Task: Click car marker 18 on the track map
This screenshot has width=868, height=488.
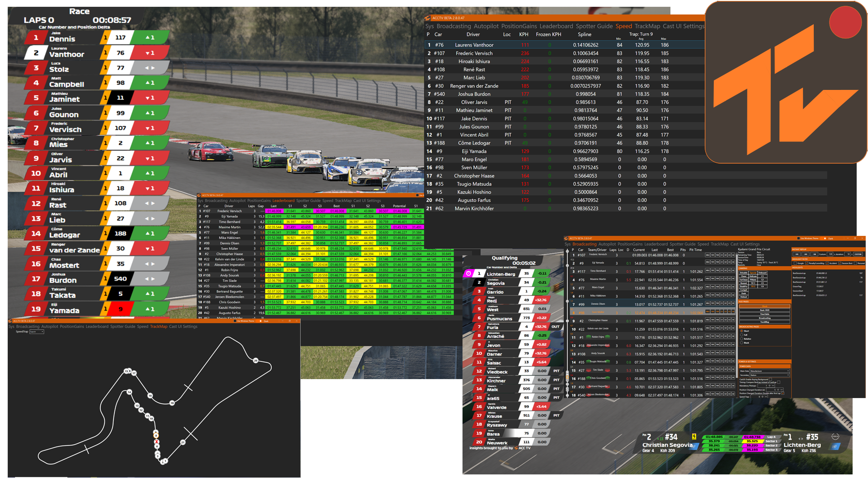Action: click(150, 396)
